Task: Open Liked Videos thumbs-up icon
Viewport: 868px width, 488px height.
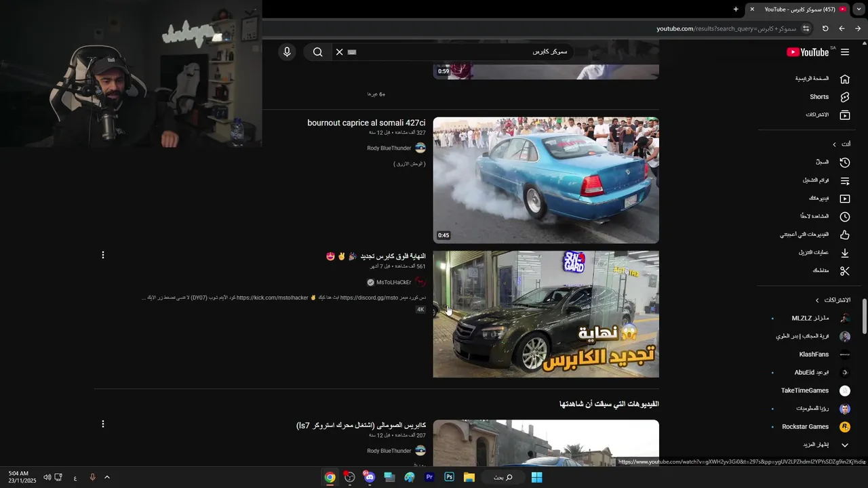Action: point(844,235)
